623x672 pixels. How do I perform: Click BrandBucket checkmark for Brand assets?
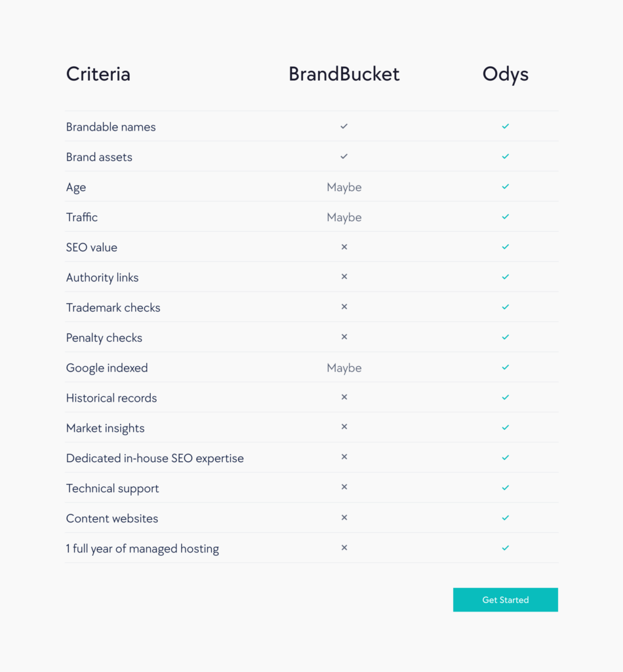[x=344, y=156]
